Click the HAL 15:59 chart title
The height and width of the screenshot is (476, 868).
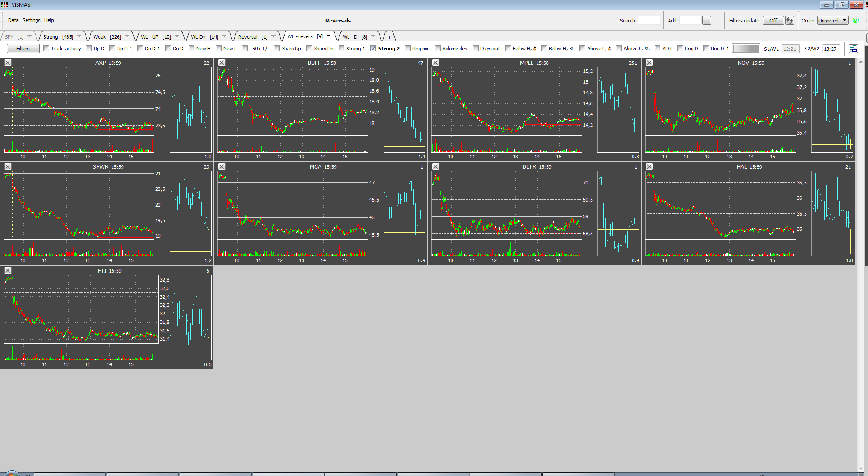tap(749, 167)
